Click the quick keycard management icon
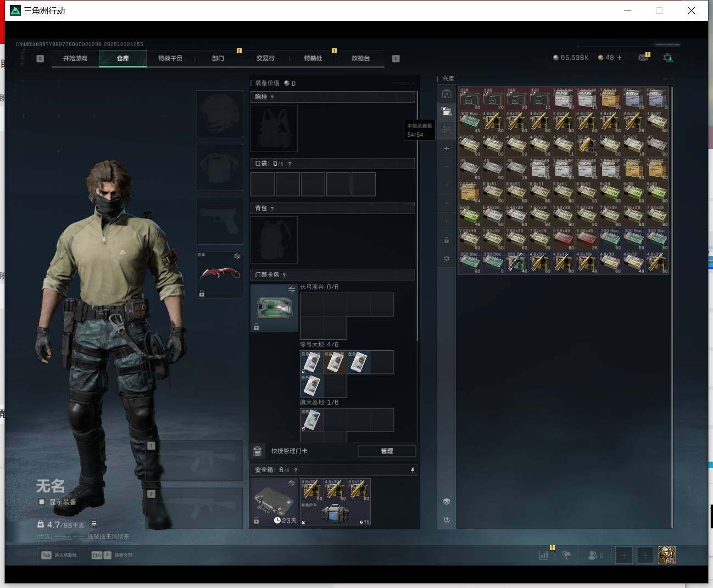This screenshot has height=588, width=713. pyautogui.click(x=257, y=451)
